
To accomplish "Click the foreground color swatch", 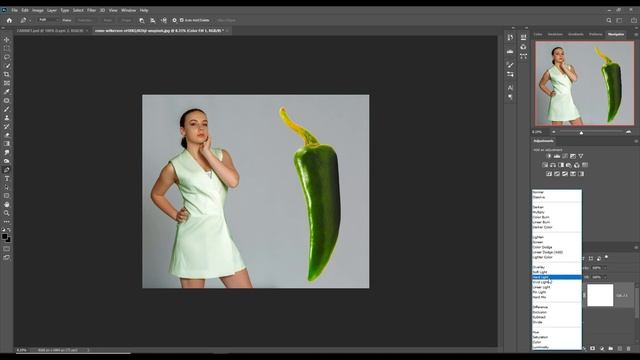I will tap(4, 236).
